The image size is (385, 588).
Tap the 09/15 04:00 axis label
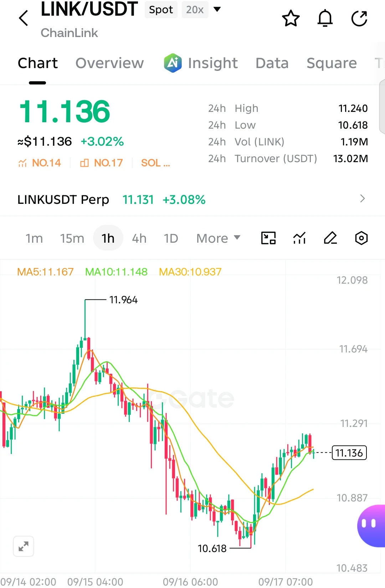pos(95,582)
